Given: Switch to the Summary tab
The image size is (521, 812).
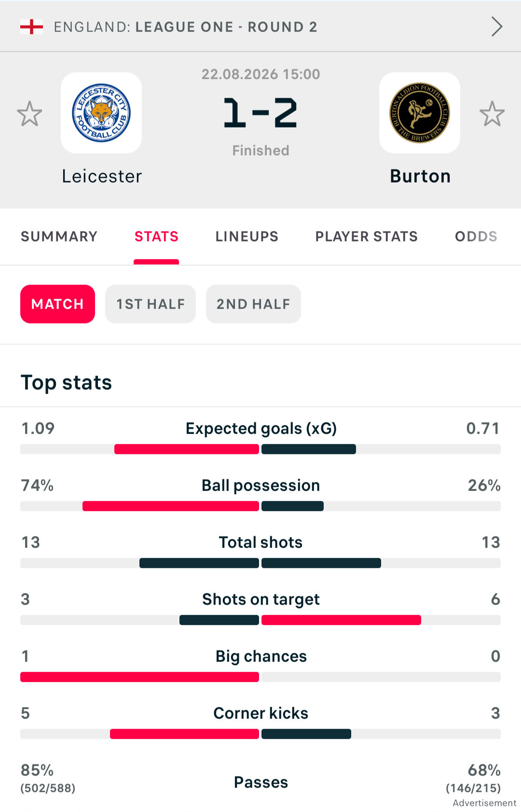Looking at the screenshot, I should pyautogui.click(x=59, y=237).
